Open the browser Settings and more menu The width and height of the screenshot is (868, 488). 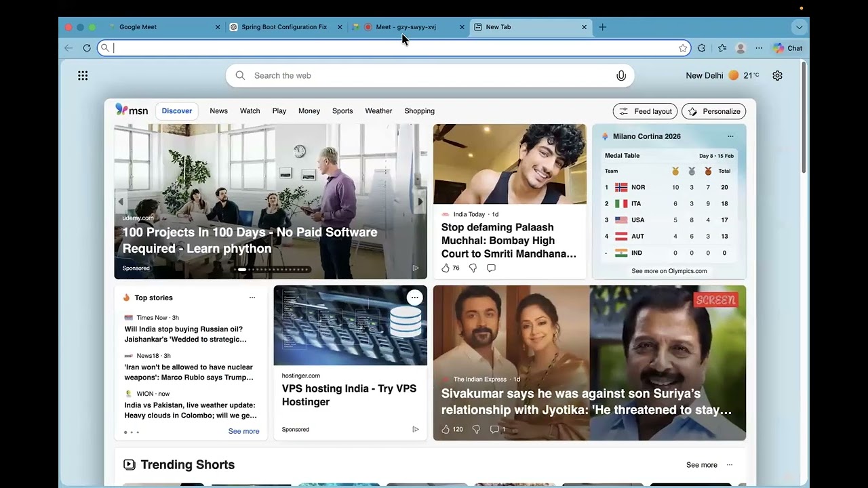759,48
